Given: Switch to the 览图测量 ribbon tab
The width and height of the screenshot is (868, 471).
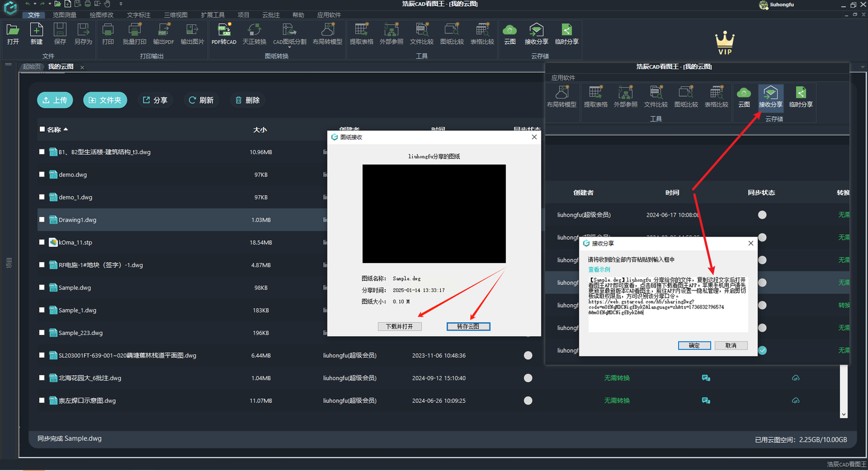Looking at the screenshot, I should (64, 15).
